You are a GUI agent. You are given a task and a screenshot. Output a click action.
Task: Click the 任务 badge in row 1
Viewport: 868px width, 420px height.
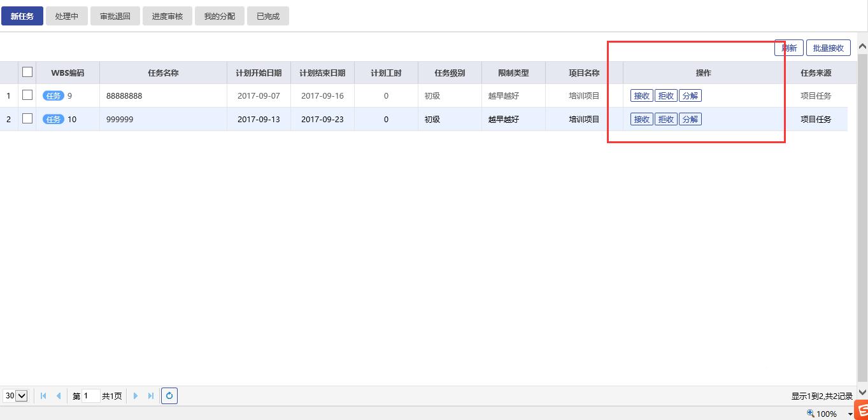coord(53,96)
